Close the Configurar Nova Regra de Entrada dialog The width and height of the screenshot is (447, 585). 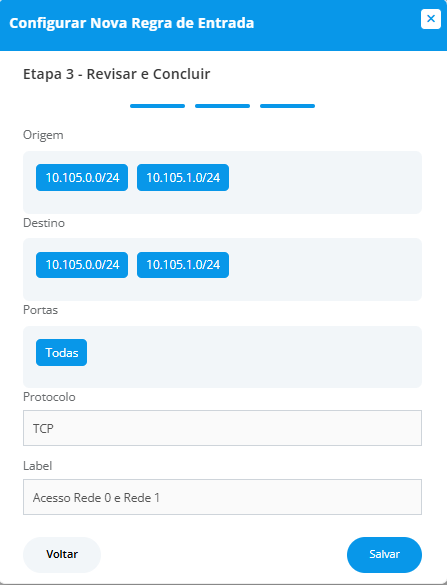click(x=431, y=19)
